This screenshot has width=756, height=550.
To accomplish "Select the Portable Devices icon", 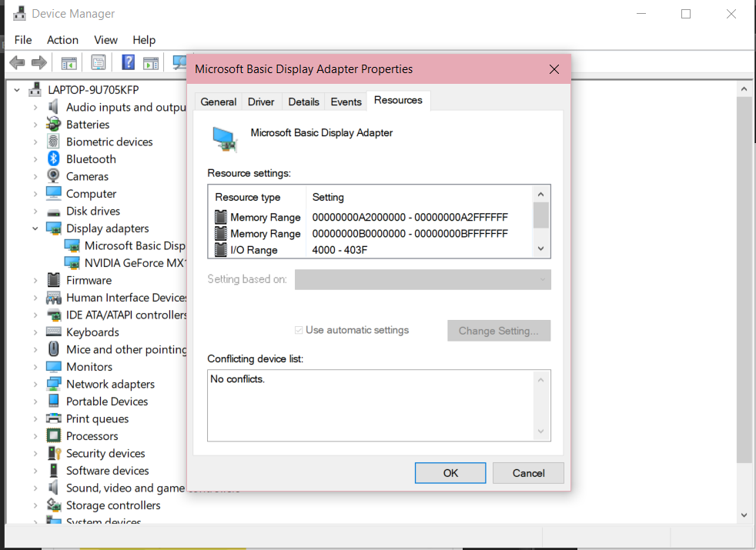I will click(x=54, y=401).
